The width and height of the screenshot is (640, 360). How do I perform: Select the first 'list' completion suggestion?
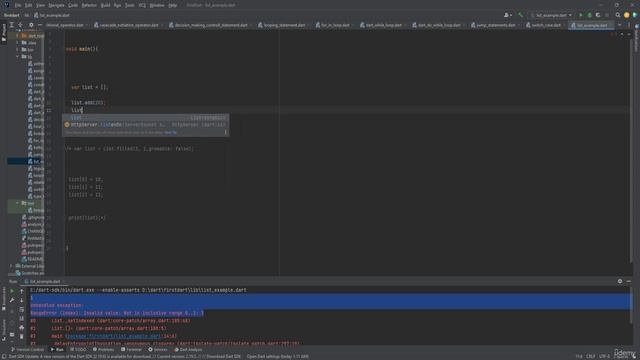[x=145, y=118]
